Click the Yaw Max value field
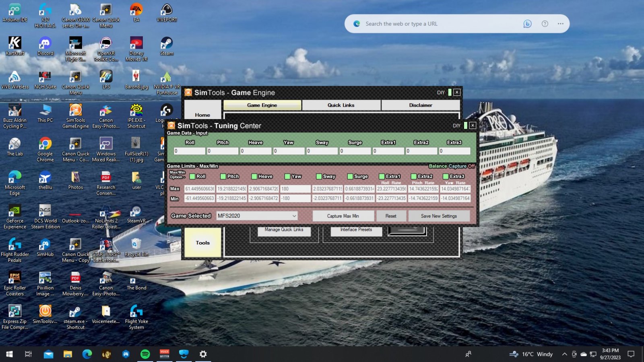This screenshot has height=362, width=644. click(x=295, y=189)
